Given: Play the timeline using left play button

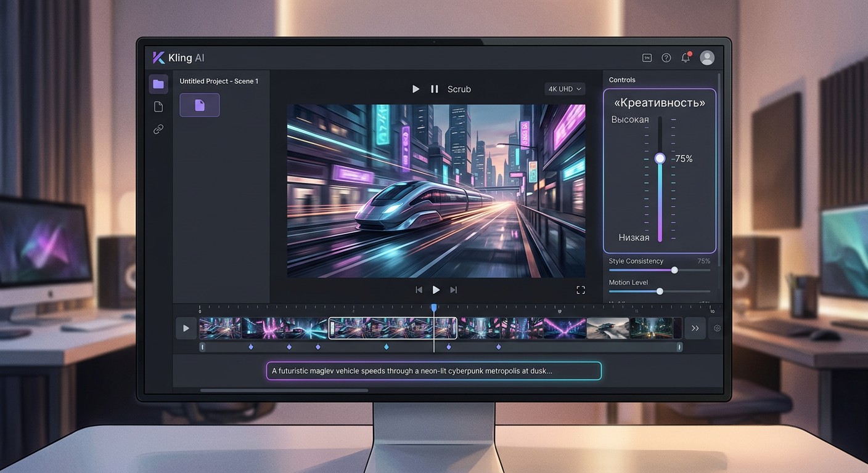Looking at the screenshot, I should 186,328.
